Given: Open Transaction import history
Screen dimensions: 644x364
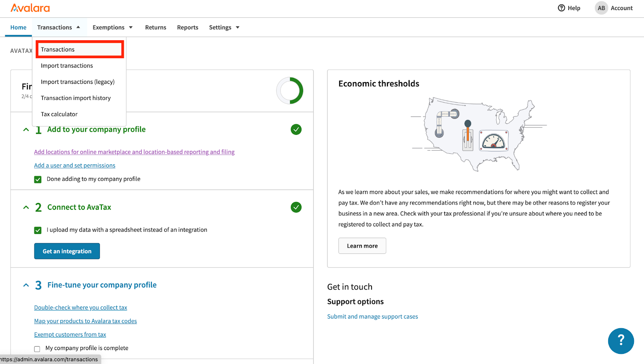Looking at the screenshot, I should (76, 98).
